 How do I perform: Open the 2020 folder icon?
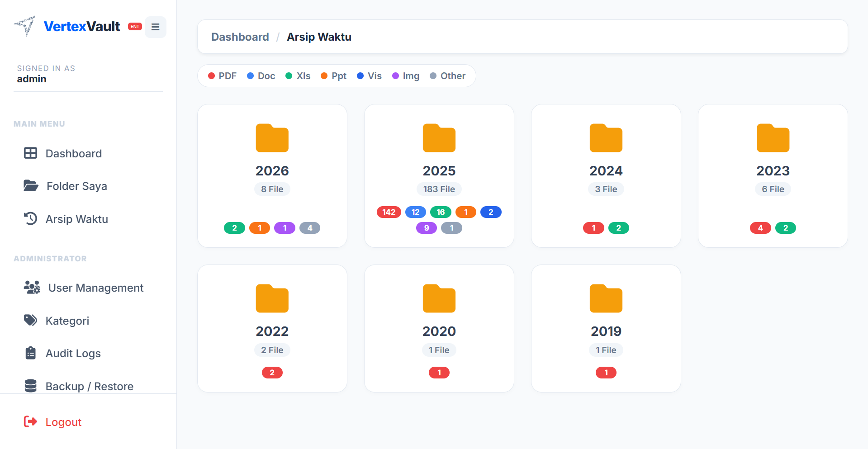[x=439, y=298]
